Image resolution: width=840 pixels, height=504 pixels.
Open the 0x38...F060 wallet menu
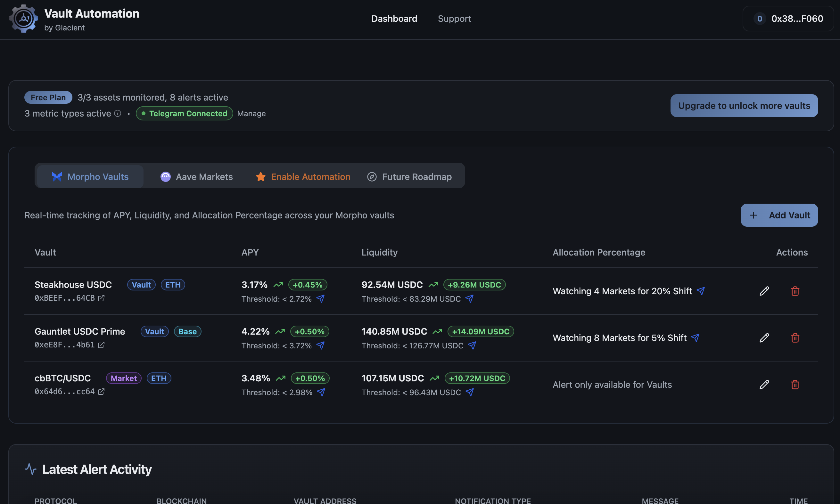coord(788,18)
